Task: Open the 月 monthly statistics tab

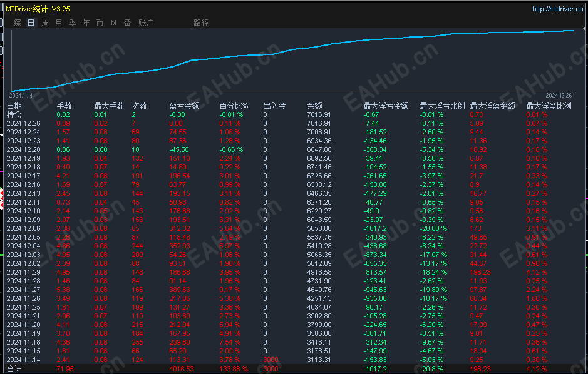Action: (58, 23)
